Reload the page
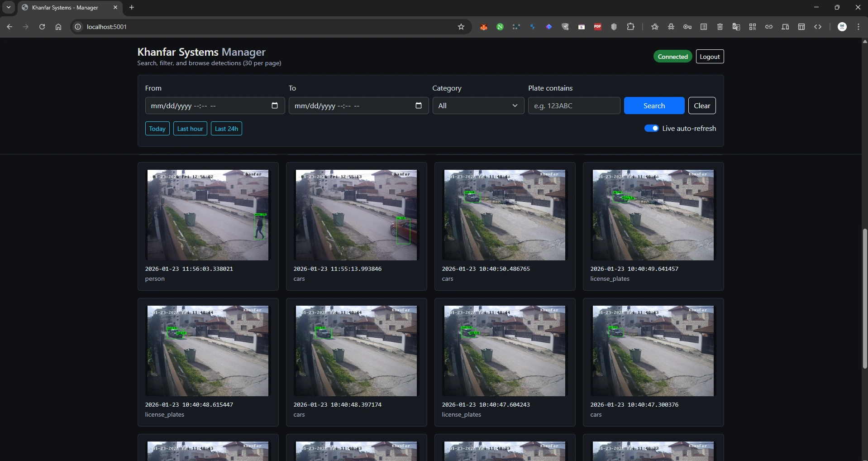868x461 pixels. tap(42, 27)
